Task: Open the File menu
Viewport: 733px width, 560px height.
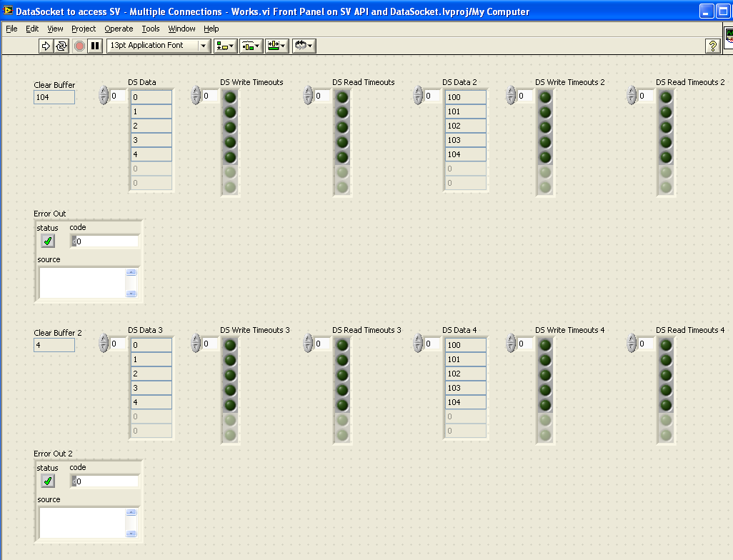Action: (11, 29)
